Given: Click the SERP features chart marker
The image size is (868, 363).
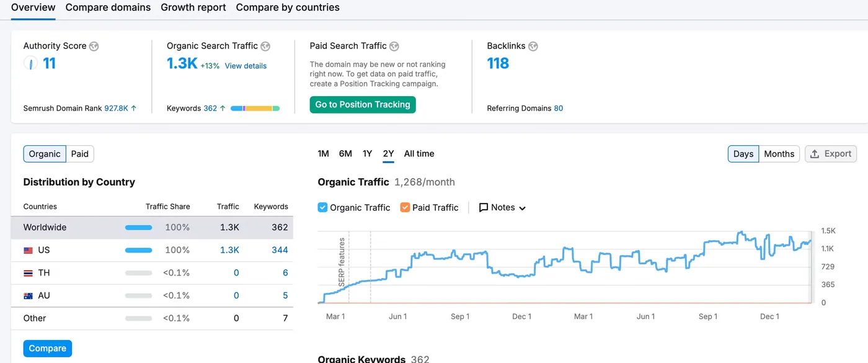Looking at the screenshot, I should coord(342,262).
